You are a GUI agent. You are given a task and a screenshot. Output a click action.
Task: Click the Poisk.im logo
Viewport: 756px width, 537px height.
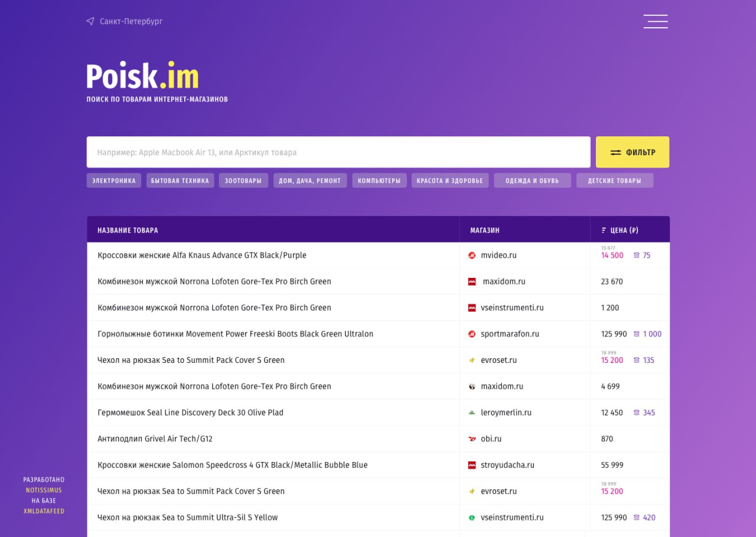(142, 76)
